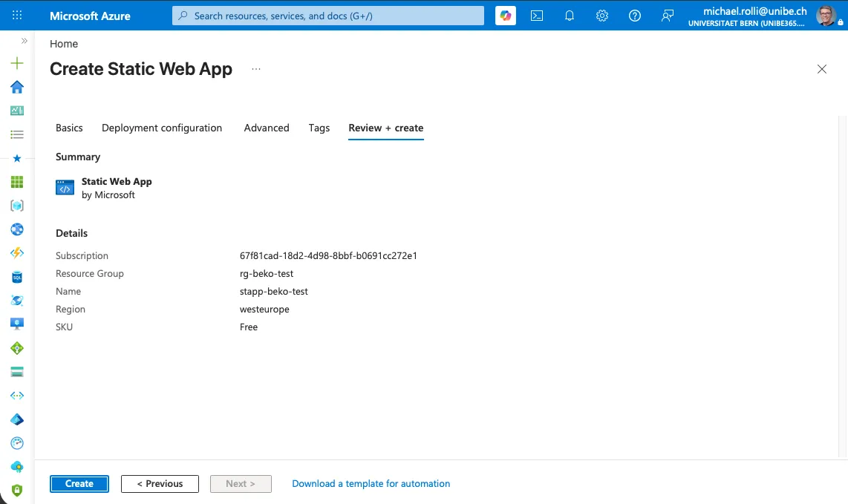This screenshot has height=504, width=848.
Task: Open Dashboard from the sidebar chart icon
Action: click(x=17, y=111)
